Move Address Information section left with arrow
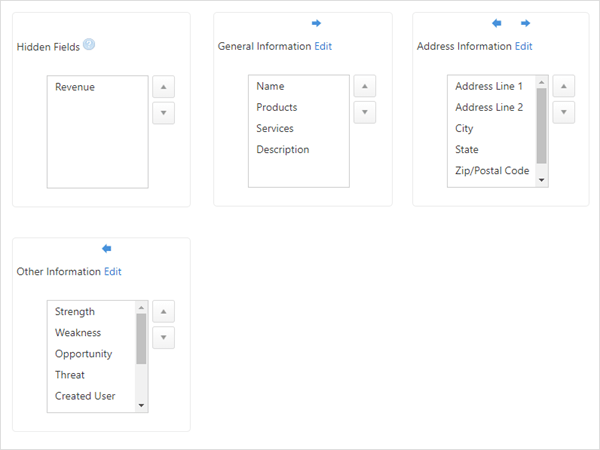 pyautogui.click(x=497, y=23)
